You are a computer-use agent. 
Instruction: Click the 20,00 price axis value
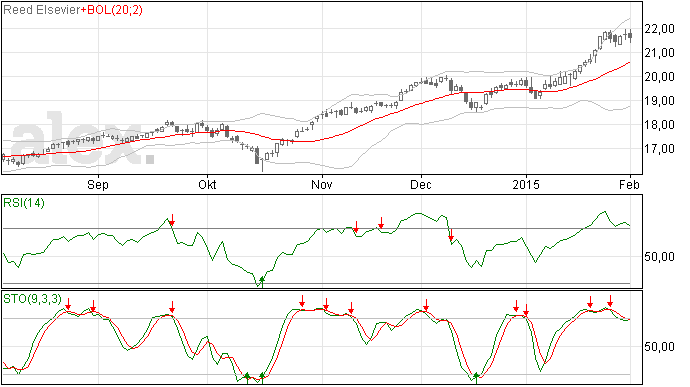(x=659, y=77)
